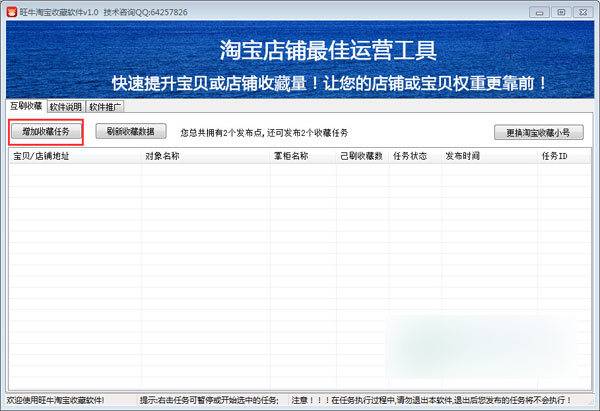Minimize the 旺牛淘宝收藏软件 window
This screenshot has height=411, width=600.
click(x=540, y=12)
